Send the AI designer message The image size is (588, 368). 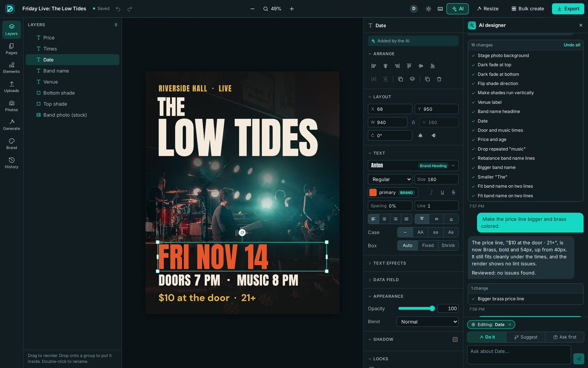(579, 358)
